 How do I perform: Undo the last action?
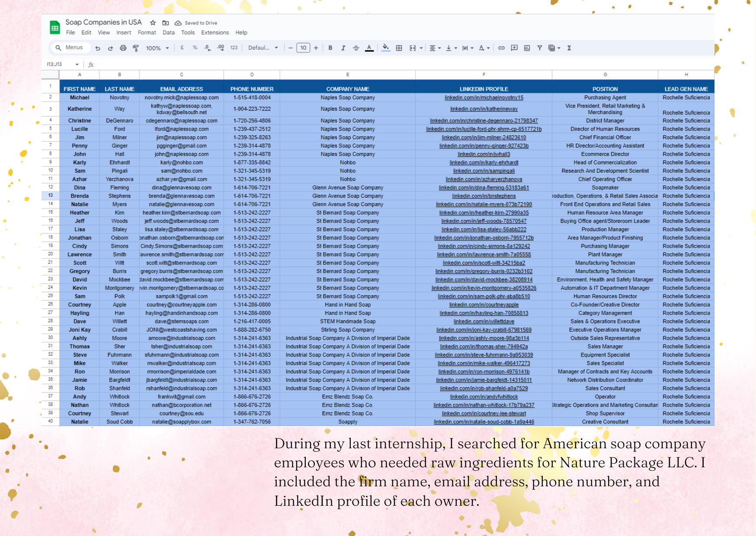pos(98,48)
